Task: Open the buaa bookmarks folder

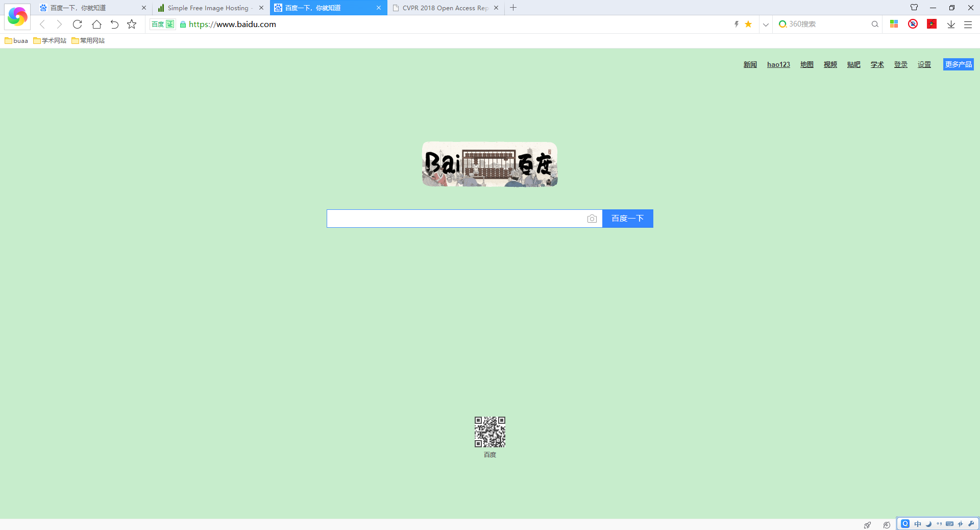Action: 16,41
